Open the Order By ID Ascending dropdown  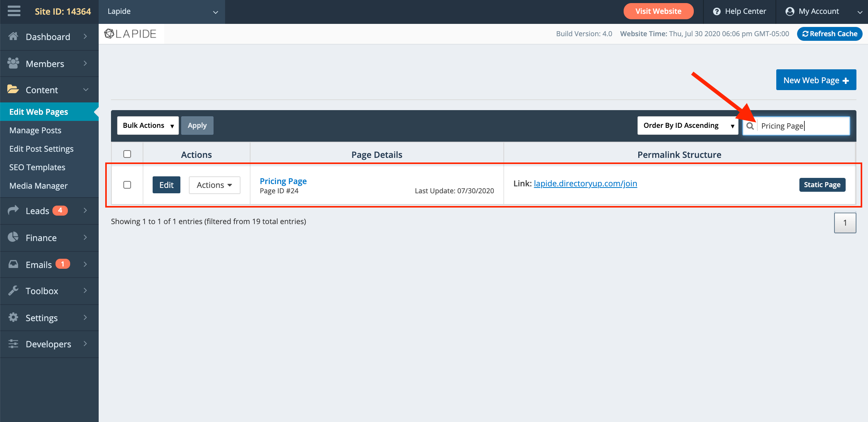point(688,125)
